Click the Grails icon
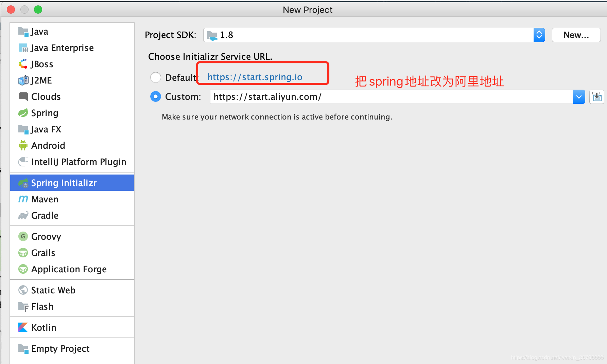 click(x=23, y=253)
